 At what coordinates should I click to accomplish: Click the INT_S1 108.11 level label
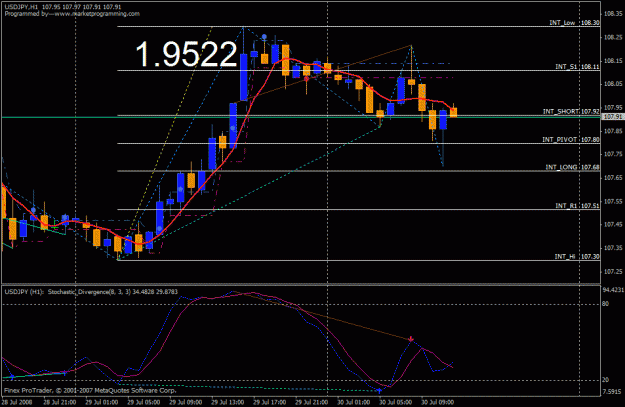577,67
